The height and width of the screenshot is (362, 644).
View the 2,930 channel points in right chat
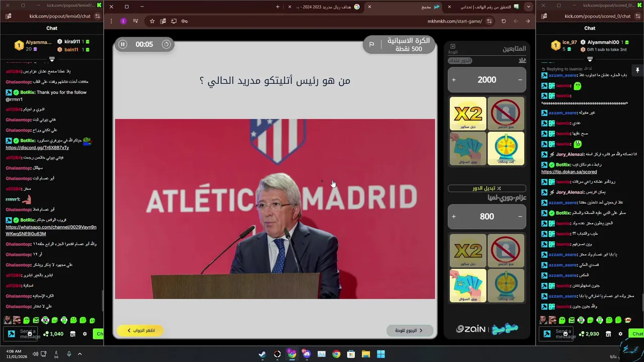[x=589, y=334]
